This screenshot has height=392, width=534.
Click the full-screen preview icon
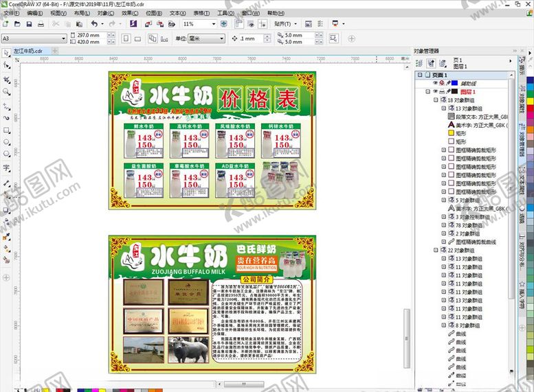click(x=224, y=24)
